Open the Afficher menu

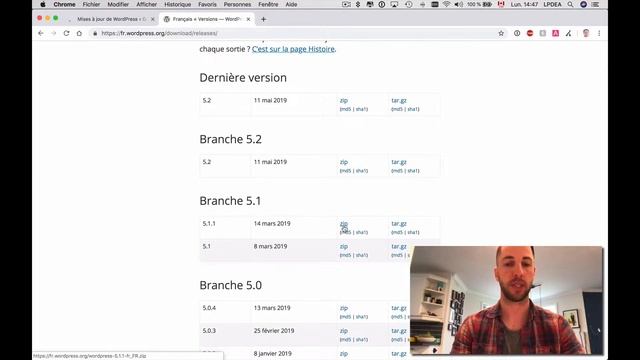pyautogui.click(x=147, y=4)
